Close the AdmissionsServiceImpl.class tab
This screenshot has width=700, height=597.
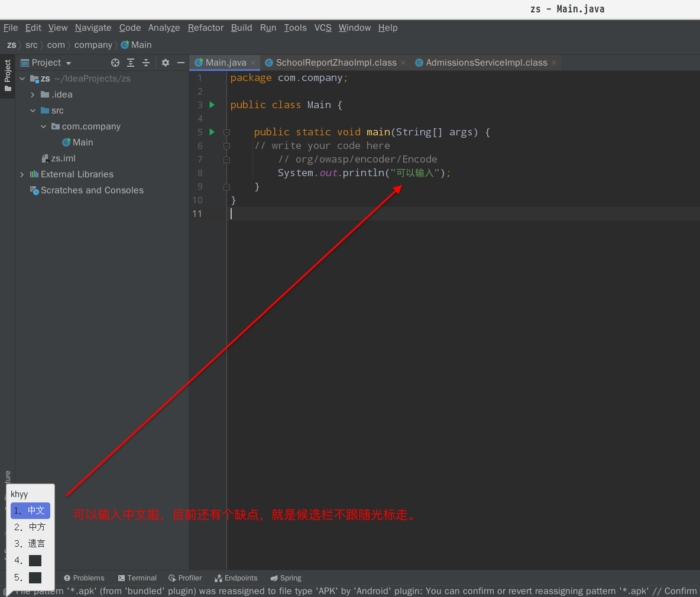coord(554,63)
